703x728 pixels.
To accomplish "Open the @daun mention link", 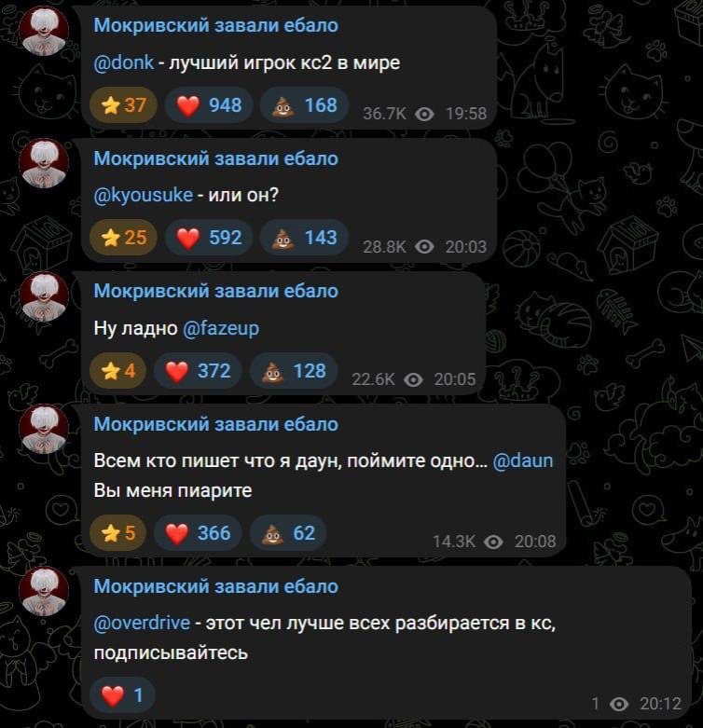I will coord(523,460).
